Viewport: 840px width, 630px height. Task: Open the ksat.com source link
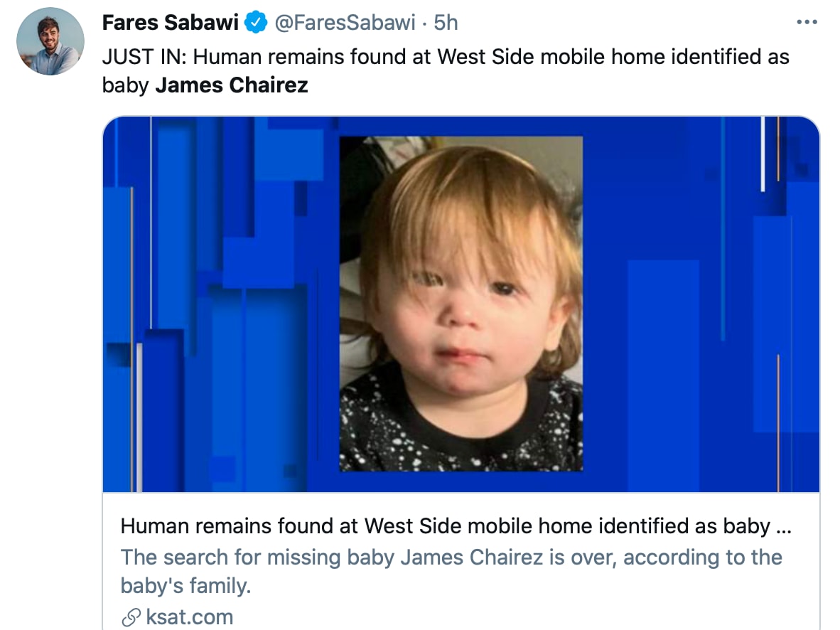click(x=189, y=617)
